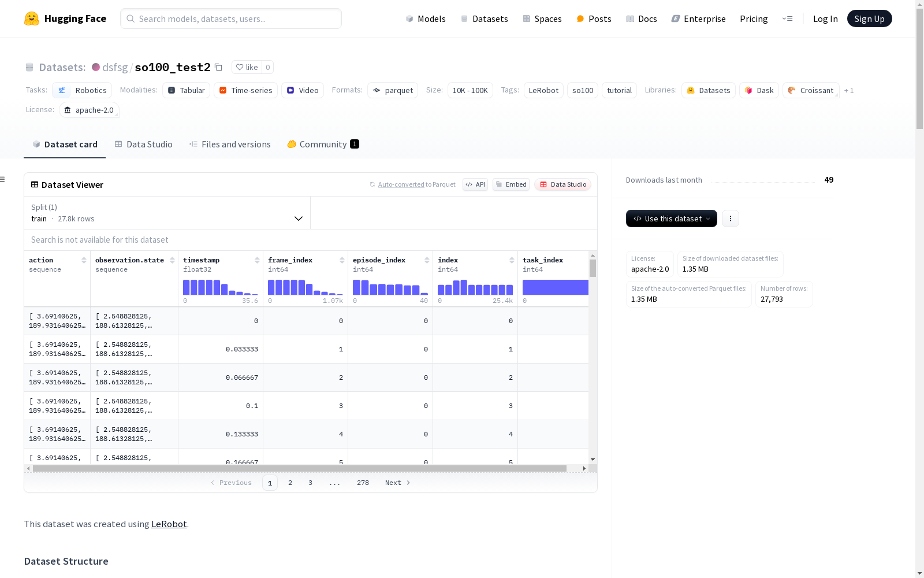
Task: Click the heart like button
Action: (x=247, y=68)
